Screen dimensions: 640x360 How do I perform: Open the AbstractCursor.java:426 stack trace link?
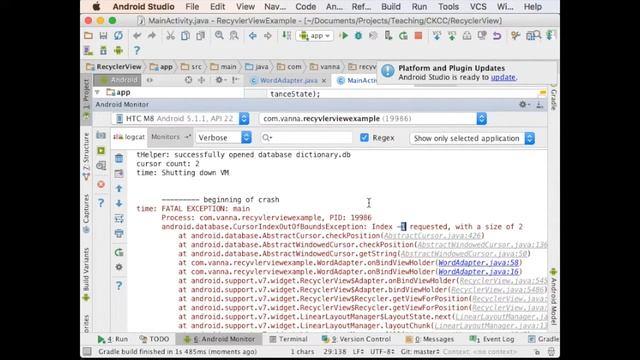[x=432, y=236]
